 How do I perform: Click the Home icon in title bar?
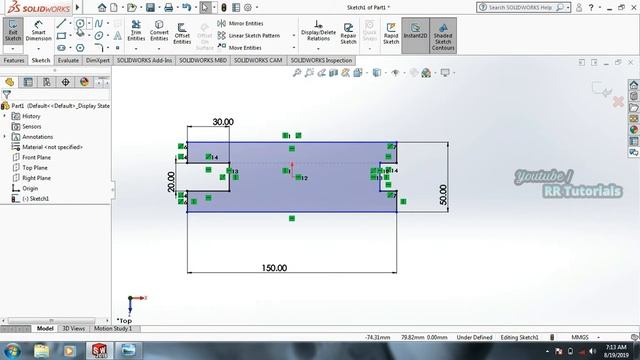tap(102, 7)
